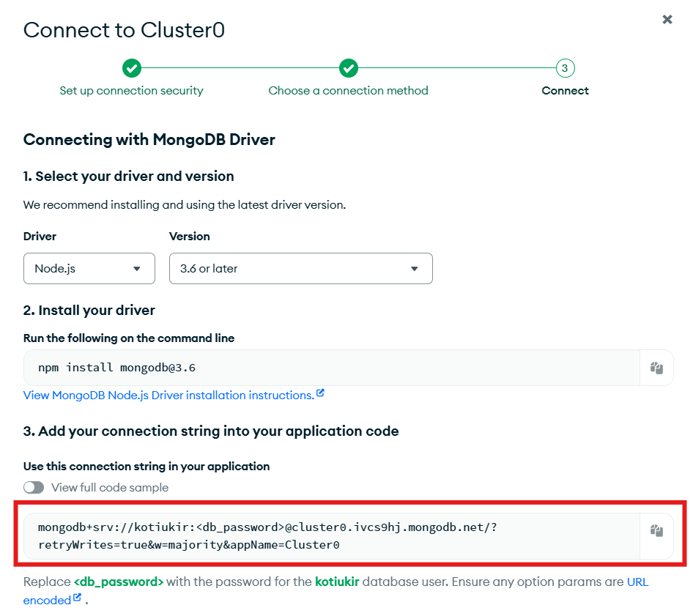
Task: Copy the npm install command
Action: click(x=656, y=368)
